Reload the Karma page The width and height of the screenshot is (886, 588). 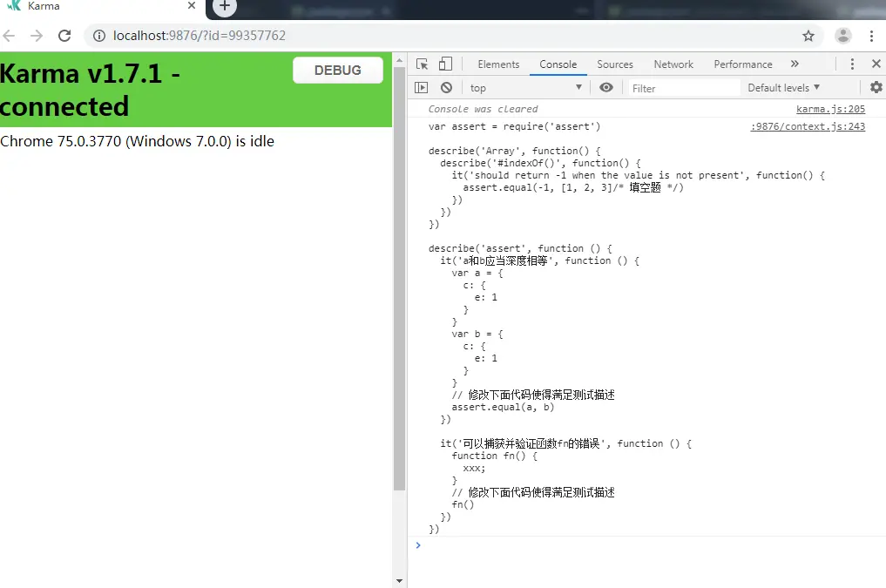tap(64, 36)
